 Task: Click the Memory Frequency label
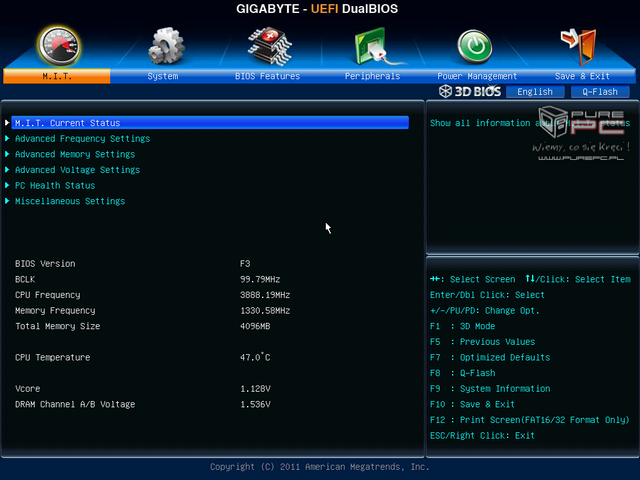click(x=55, y=311)
